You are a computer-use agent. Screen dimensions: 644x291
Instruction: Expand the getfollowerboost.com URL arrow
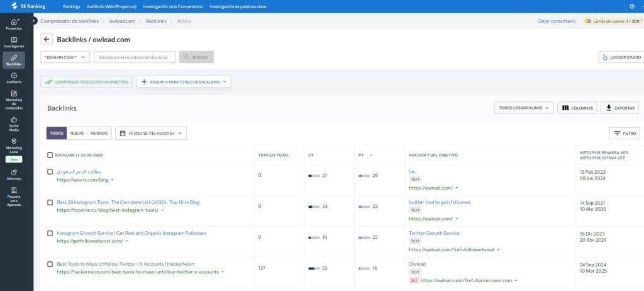click(x=126, y=241)
